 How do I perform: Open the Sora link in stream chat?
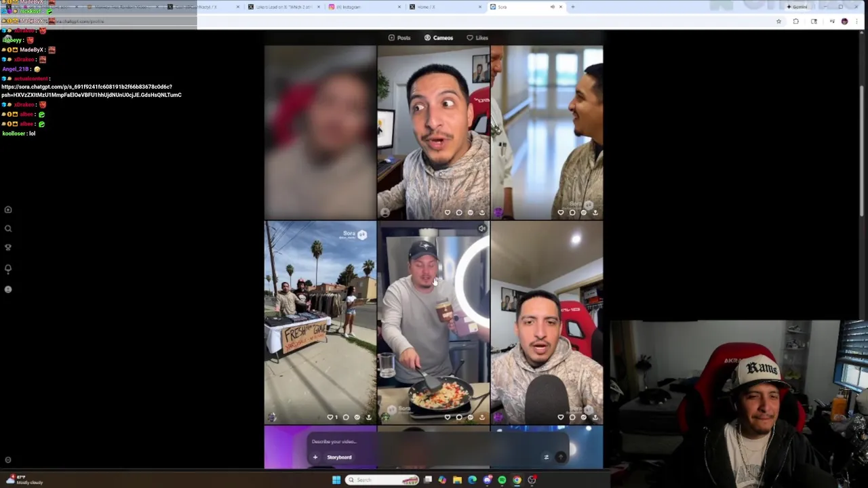pyautogui.click(x=92, y=91)
